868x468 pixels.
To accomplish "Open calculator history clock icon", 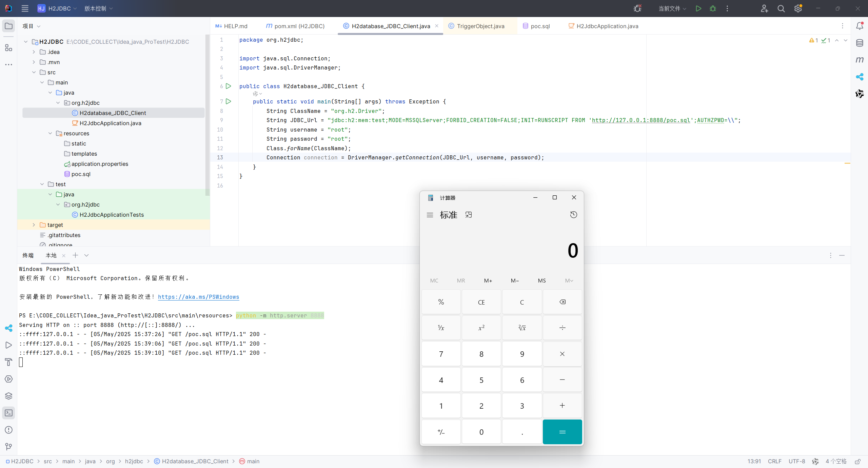I will (x=573, y=215).
